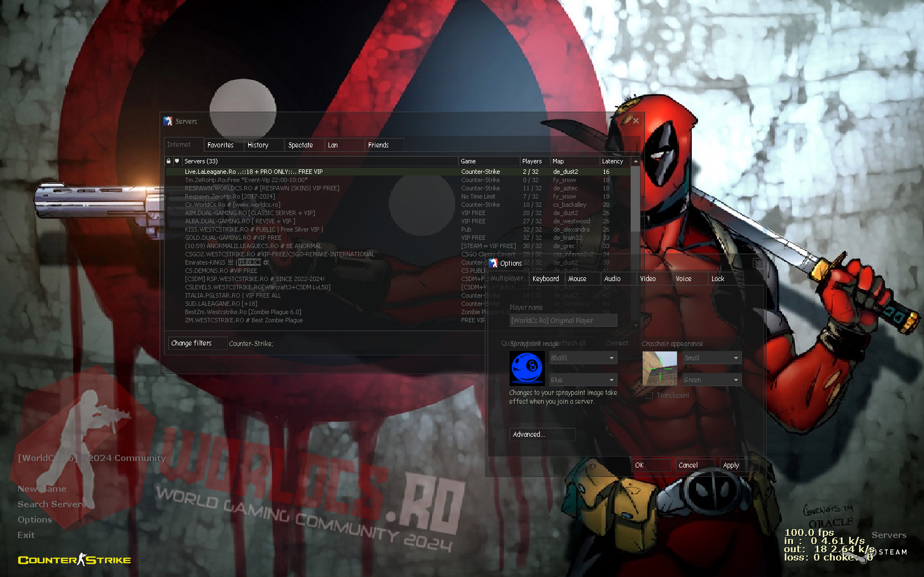Select the GOLD.DUAL-GAMING.RO #VIP FREE row
The image size is (924, 577).
(398, 238)
